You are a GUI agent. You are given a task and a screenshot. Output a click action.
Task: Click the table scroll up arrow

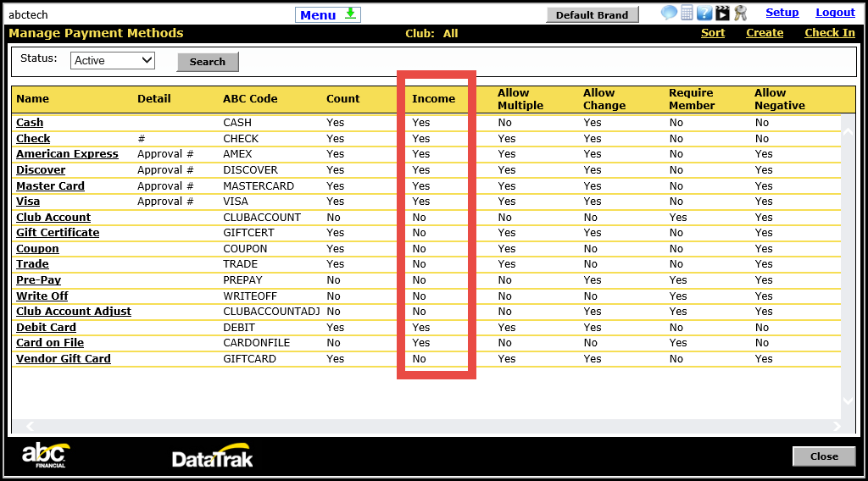coord(848,131)
